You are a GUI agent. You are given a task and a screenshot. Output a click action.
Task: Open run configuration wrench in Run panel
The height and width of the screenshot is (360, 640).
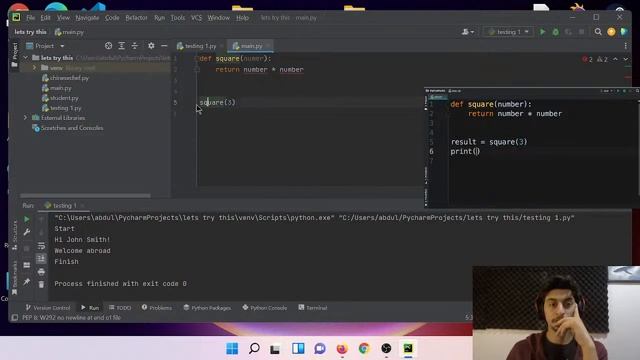[x=27, y=232]
